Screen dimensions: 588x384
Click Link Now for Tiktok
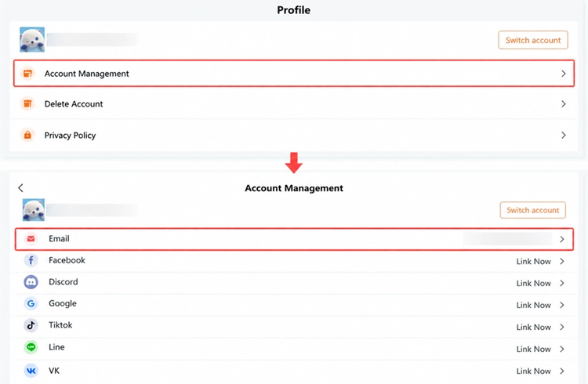(533, 327)
